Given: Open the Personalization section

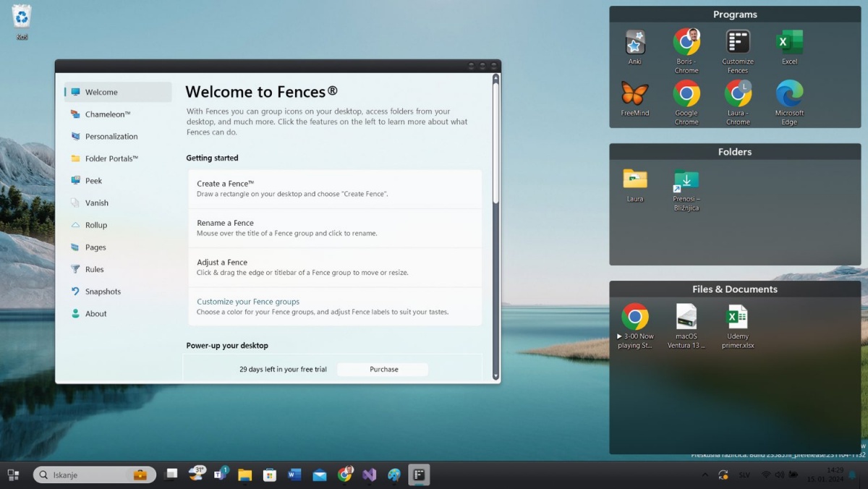Looking at the screenshot, I should pos(118,136).
